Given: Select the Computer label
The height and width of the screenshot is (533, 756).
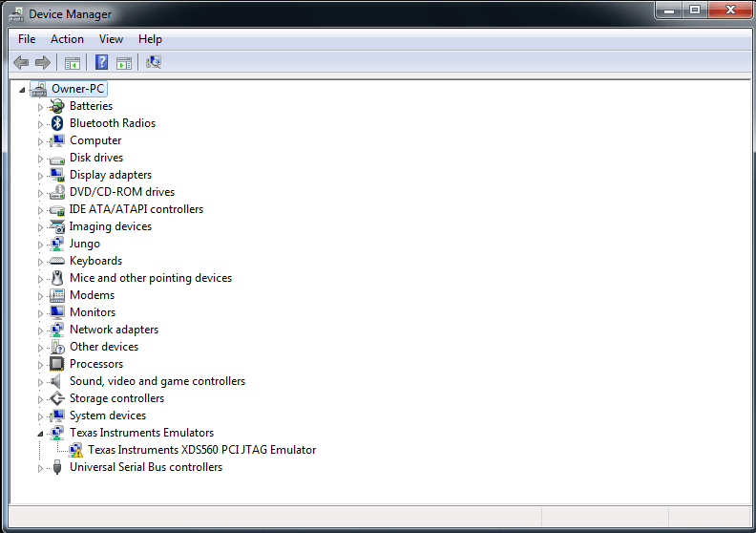Looking at the screenshot, I should (95, 140).
